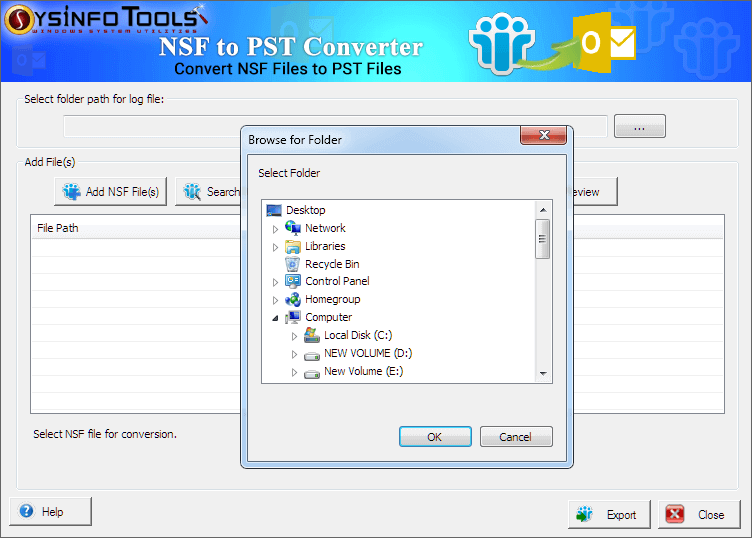Image resolution: width=752 pixels, height=538 pixels.
Task: Click the Search button's magnifier people icon
Action: pyautogui.click(x=192, y=191)
